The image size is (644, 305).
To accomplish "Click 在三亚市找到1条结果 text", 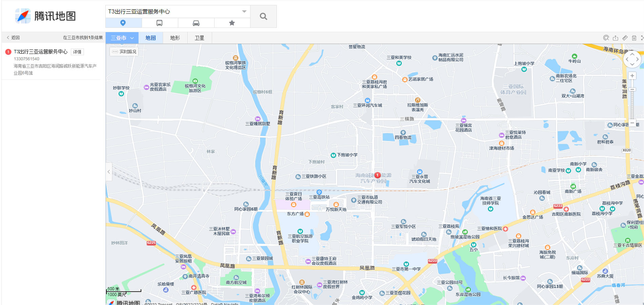I will click(83, 38).
